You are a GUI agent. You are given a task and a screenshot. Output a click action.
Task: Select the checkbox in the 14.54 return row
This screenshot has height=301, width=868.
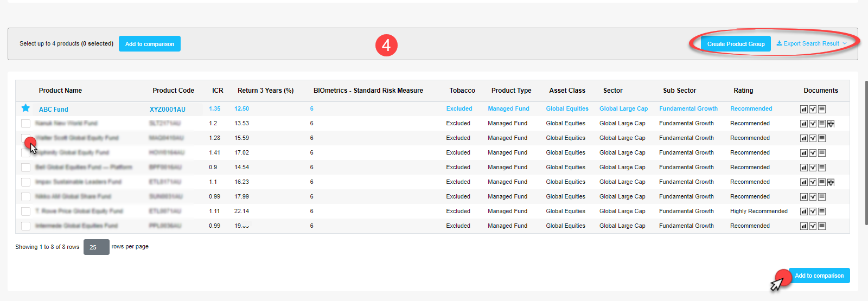[25, 168]
